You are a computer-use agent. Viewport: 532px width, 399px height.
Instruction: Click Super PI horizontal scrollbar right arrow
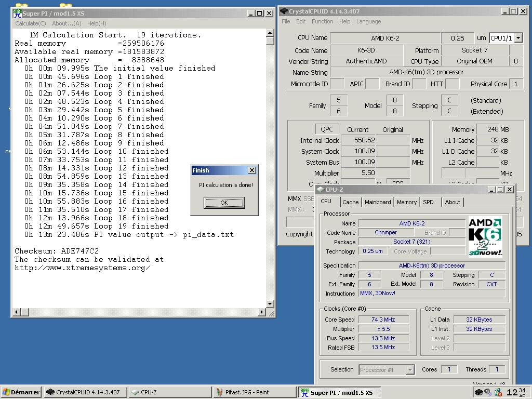(262, 312)
